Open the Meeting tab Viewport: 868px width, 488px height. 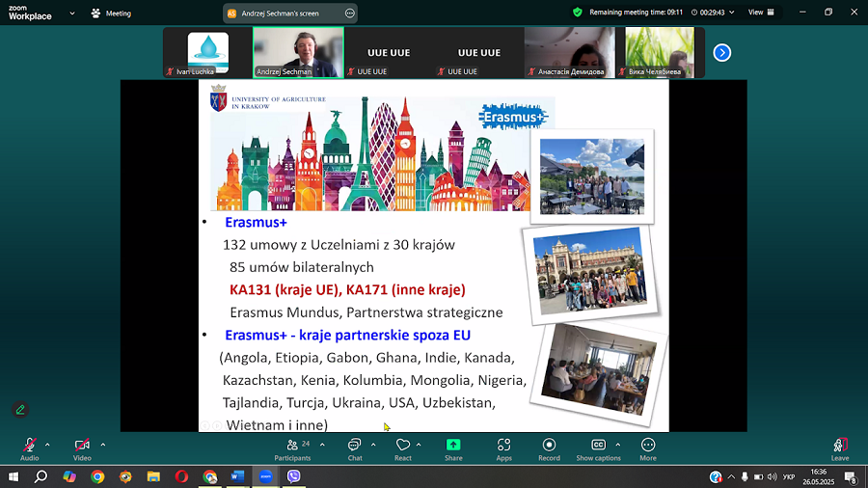click(x=111, y=14)
